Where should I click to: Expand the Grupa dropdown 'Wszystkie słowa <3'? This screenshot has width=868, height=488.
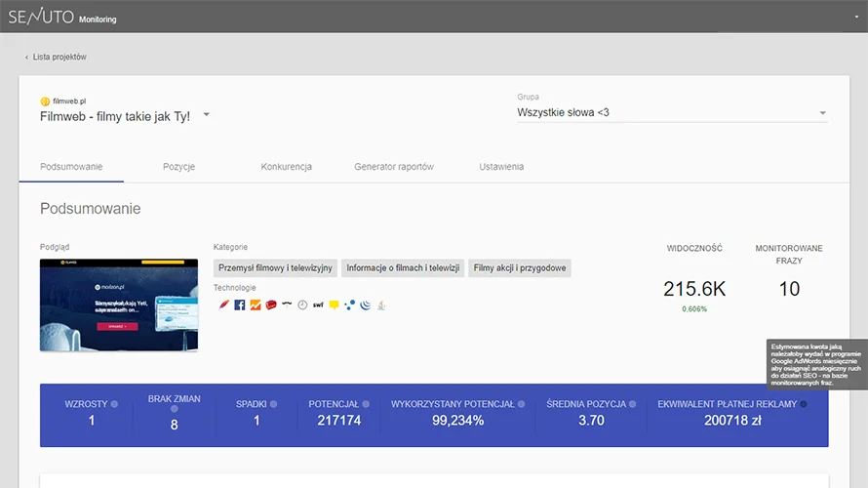822,113
